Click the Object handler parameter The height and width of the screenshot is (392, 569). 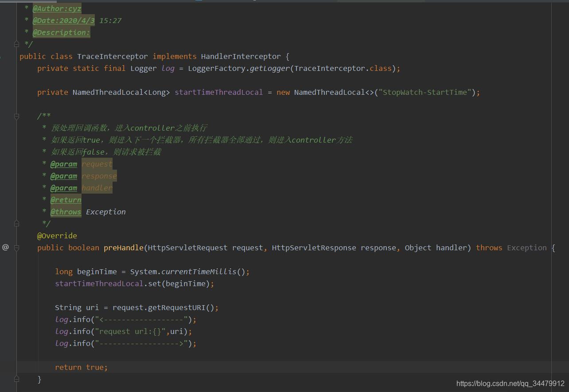pos(436,248)
